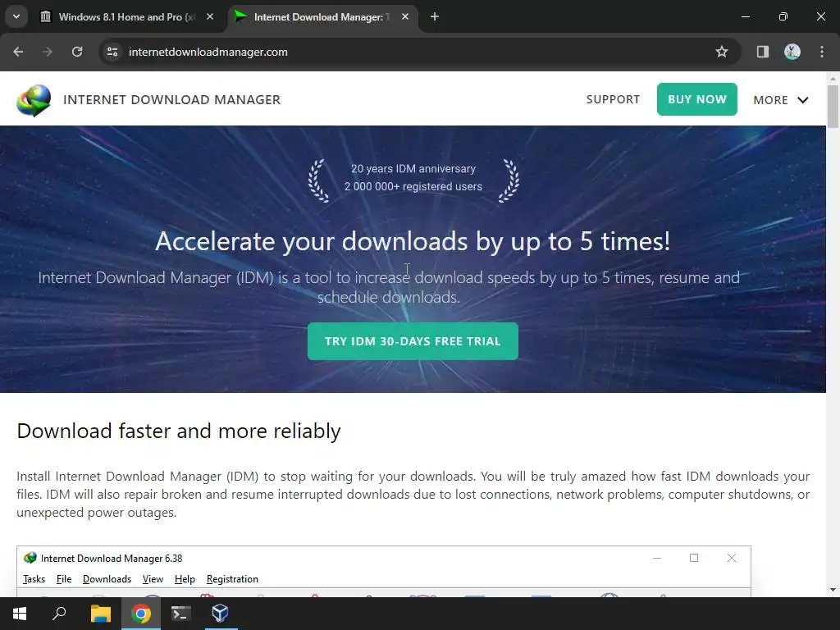Select the Internet Download Manager tab
The width and height of the screenshot is (840, 630).
point(322,17)
